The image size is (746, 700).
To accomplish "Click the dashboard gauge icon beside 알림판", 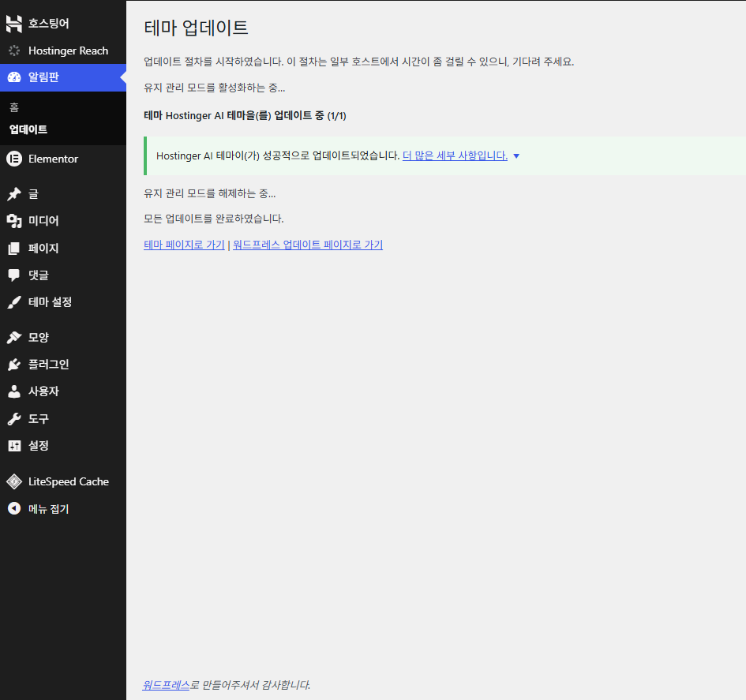I will point(14,77).
